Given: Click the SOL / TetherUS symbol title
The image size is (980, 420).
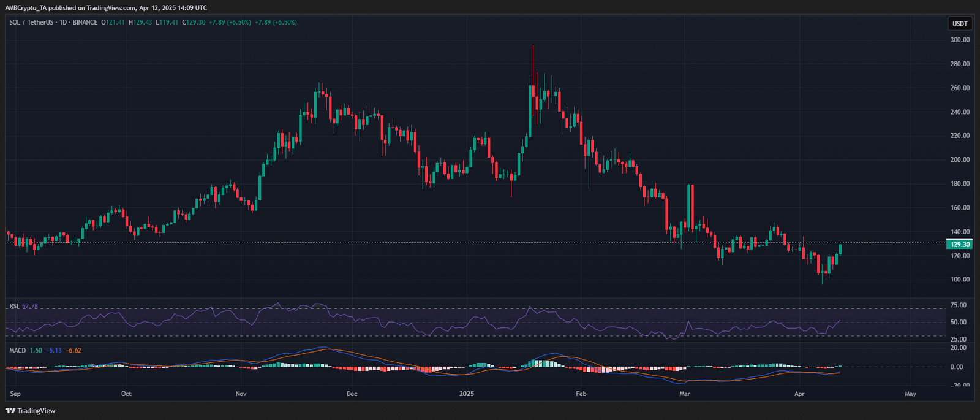Looking at the screenshot, I should [x=31, y=22].
